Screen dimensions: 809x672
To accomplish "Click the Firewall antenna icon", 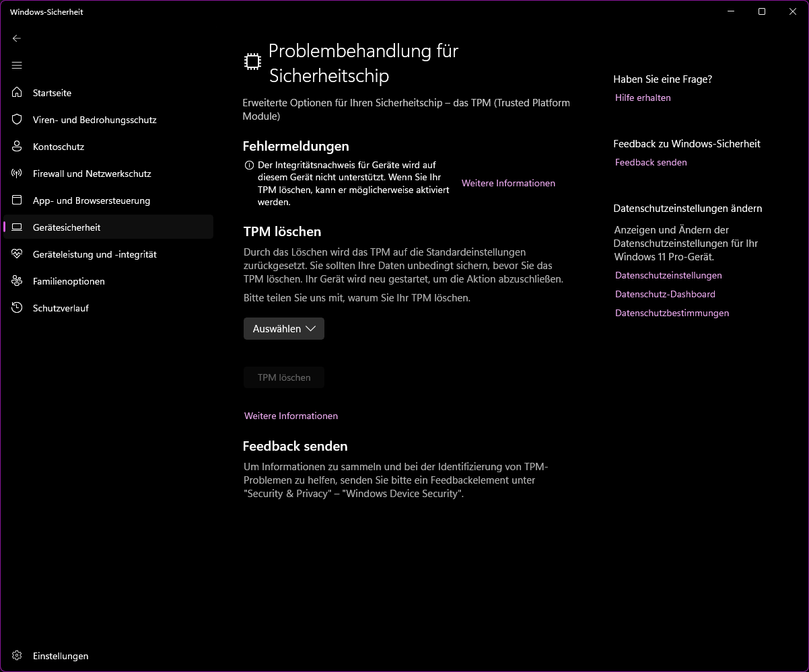I will 17,173.
